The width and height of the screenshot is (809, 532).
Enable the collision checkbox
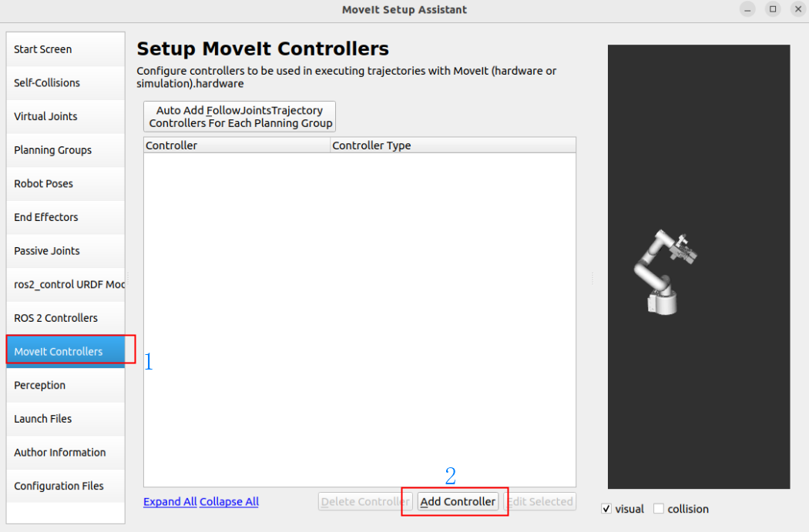(x=659, y=509)
